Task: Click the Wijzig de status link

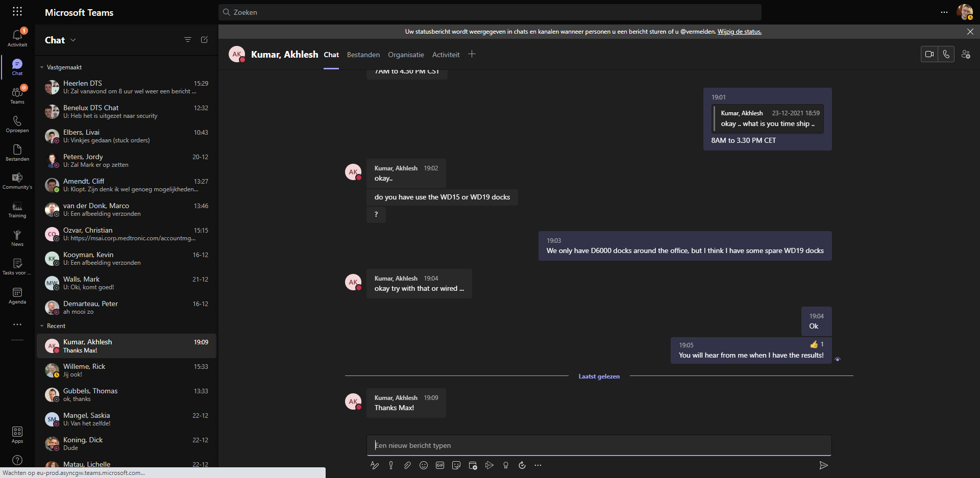Action: point(739,32)
